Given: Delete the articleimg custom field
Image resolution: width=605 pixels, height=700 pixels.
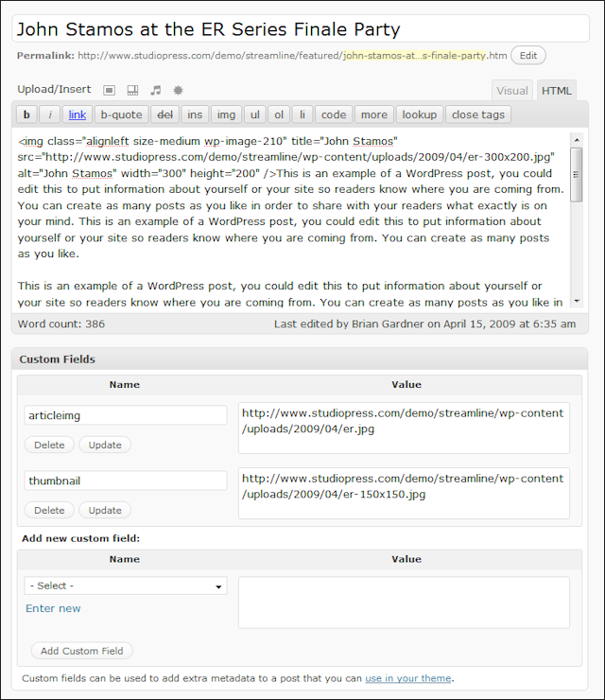Looking at the screenshot, I should click(49, 446).
